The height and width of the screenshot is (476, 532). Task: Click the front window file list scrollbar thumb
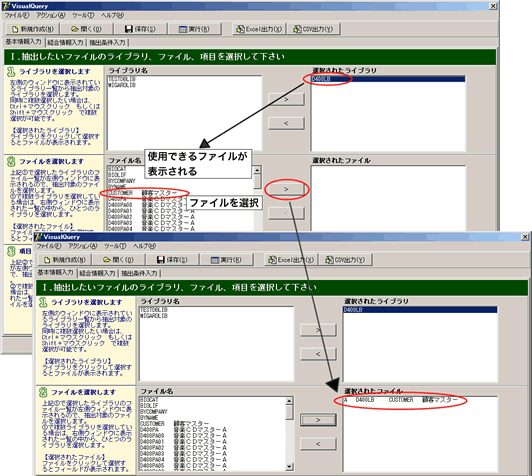(x=289, y=413)
